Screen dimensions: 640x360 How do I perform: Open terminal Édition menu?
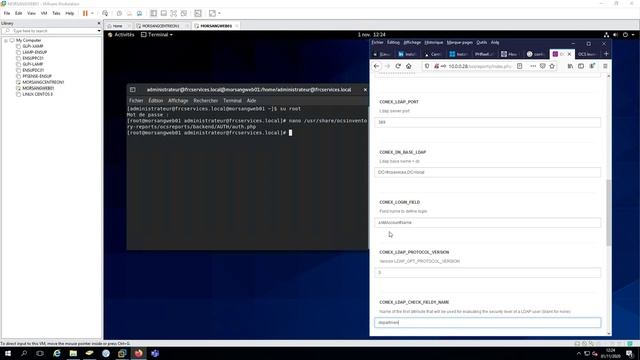(156, 100)
